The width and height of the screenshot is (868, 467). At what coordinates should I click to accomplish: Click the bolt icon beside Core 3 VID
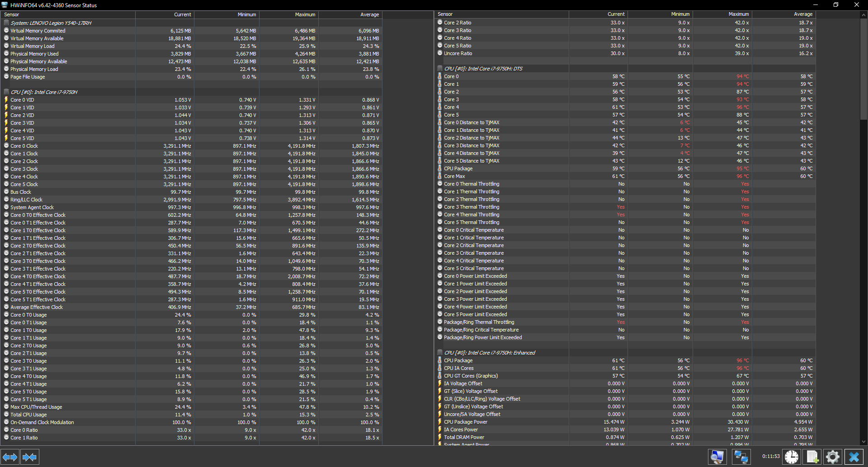click(6, 123)
